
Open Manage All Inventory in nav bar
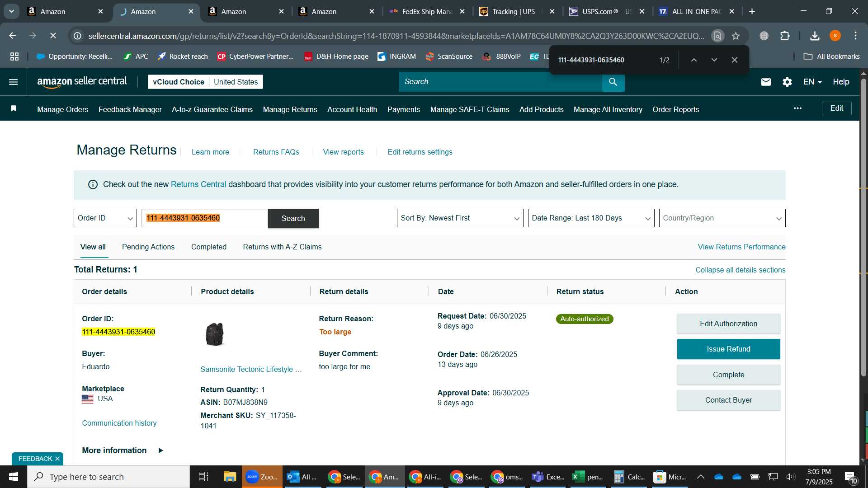[608, 109]
